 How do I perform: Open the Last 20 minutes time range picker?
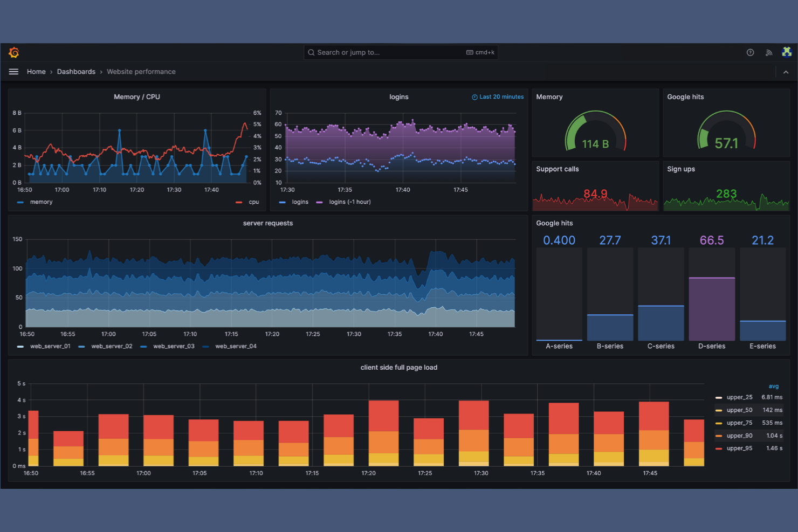point(501,96)
